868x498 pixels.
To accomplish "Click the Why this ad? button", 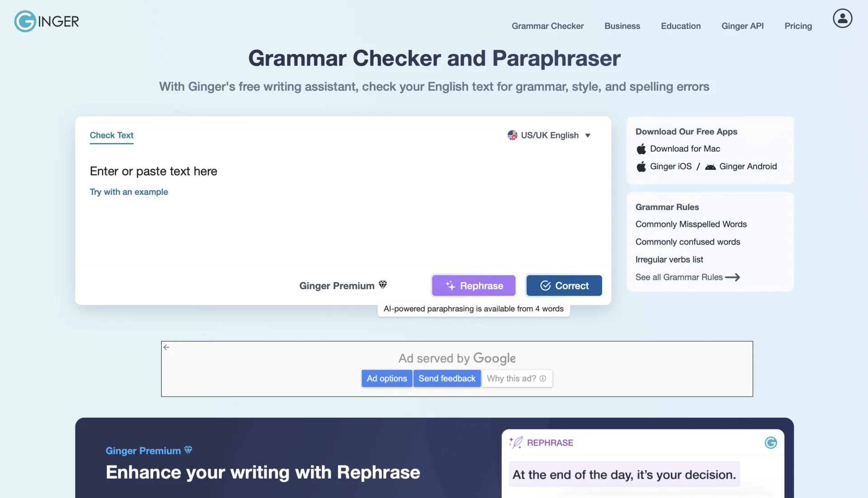I will point(516,378).
